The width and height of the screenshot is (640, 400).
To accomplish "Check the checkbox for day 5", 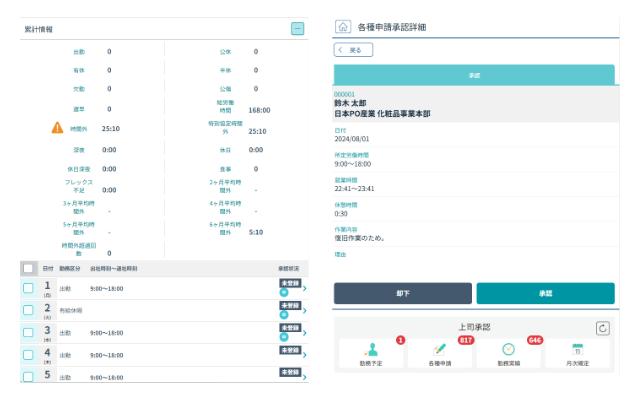I will pos(28,376).
